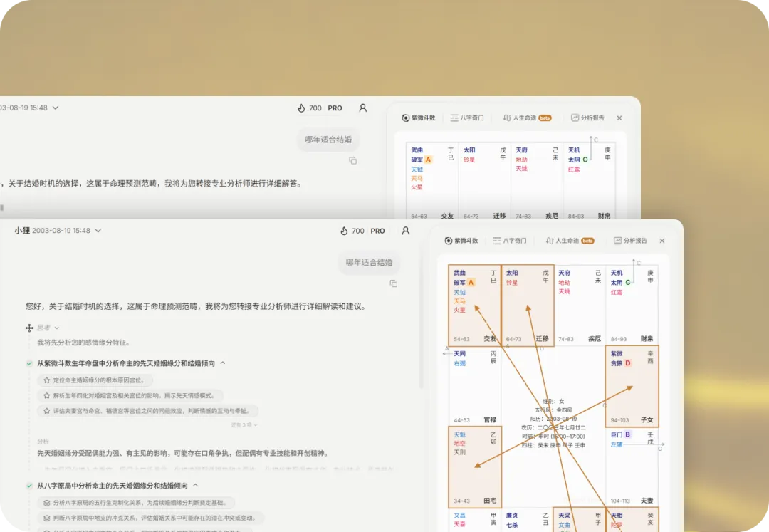Collapse 从八字原局中分析命主 section

[x=195, y=486]
